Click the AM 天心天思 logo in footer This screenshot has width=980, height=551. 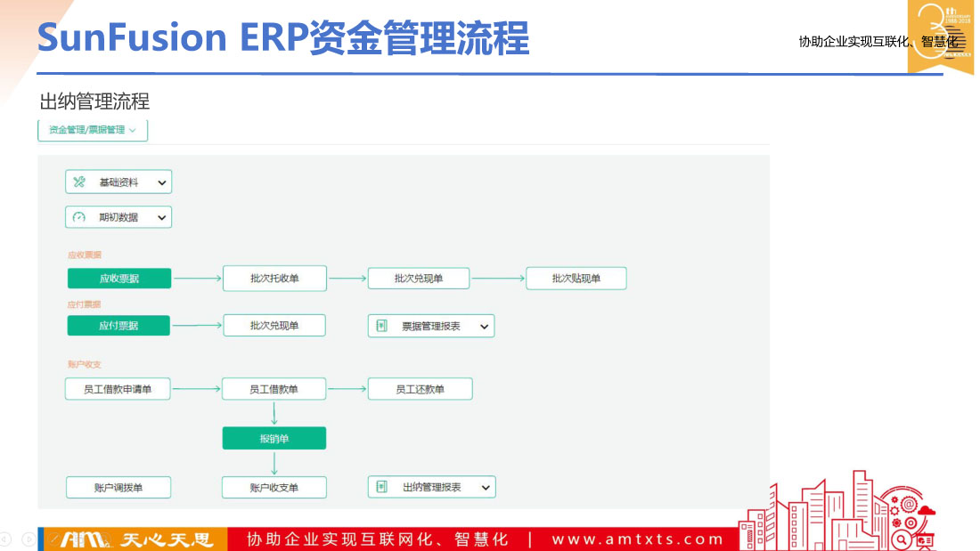[132, 539]
